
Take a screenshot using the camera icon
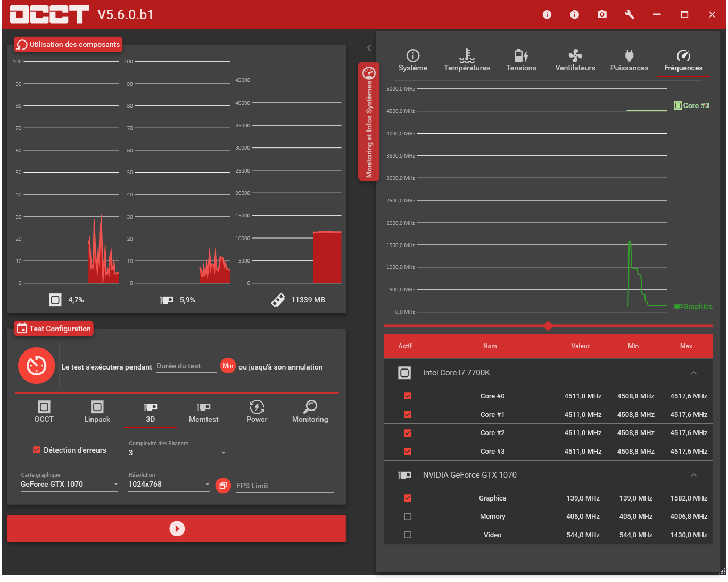pyautogui.click(x=602, y=14)
